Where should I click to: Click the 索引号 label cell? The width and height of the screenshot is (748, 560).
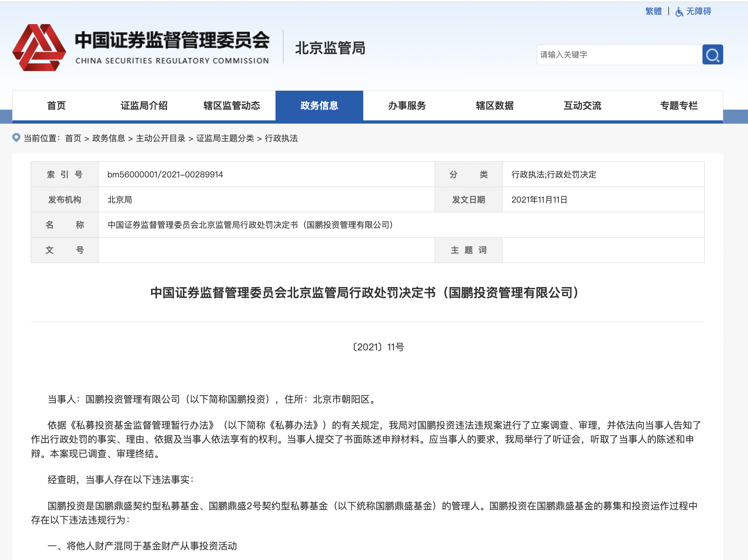point(64,174)
